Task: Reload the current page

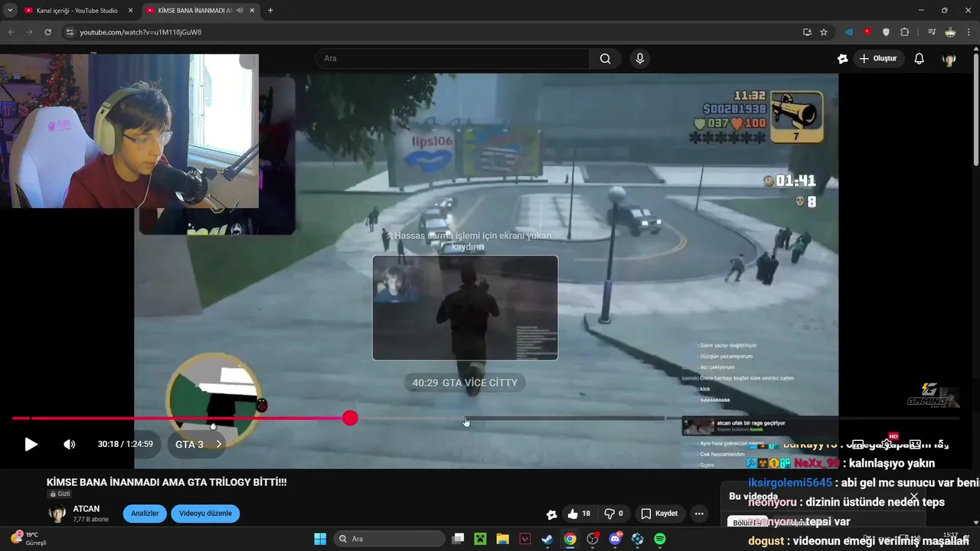Action: click(47, 32)
